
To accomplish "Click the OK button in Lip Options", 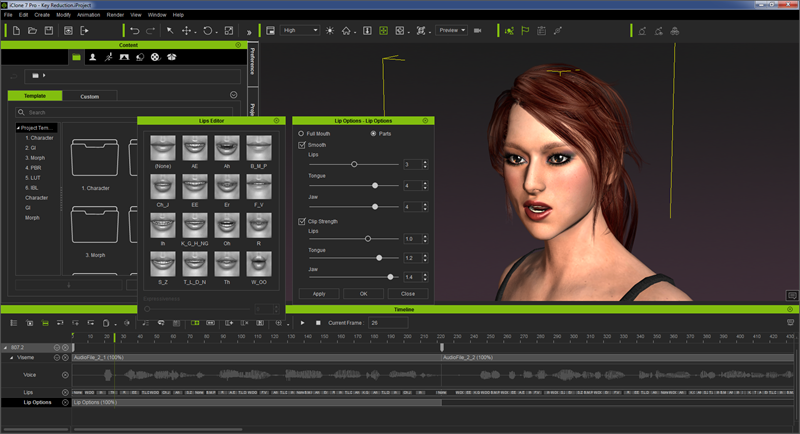I will (x=363, y=294).
